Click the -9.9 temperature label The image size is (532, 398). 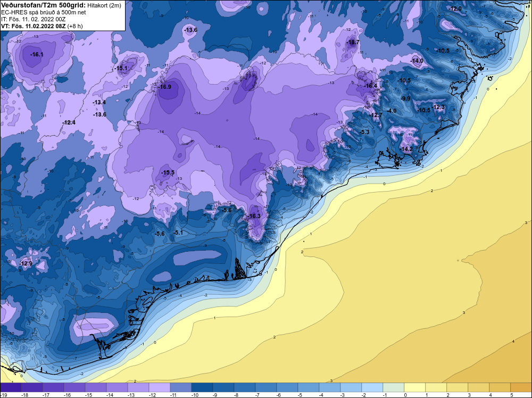coord(405,99)
